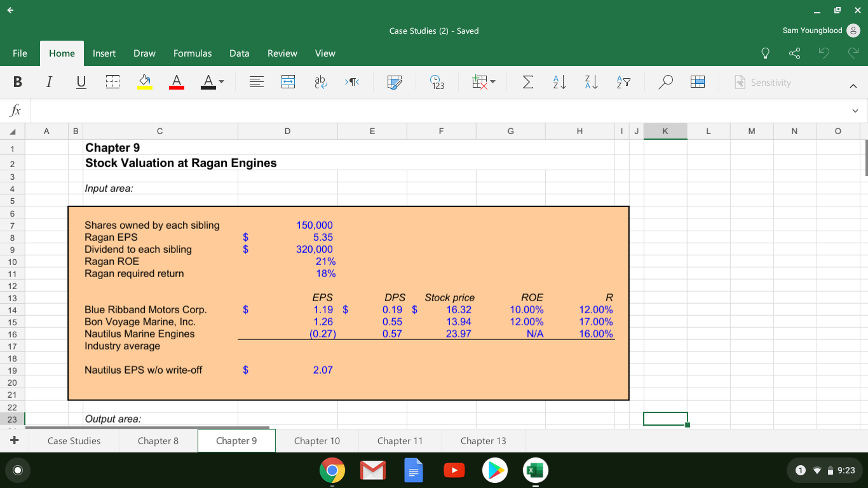Open Chrome from the shelf

(x=332, y=470)
